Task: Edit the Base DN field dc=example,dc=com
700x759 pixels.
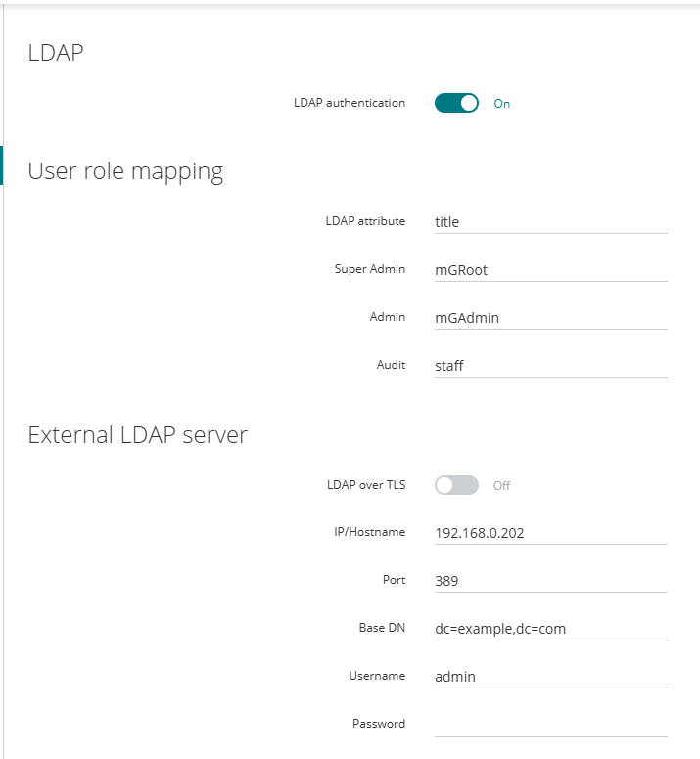Action: [550, 629]
